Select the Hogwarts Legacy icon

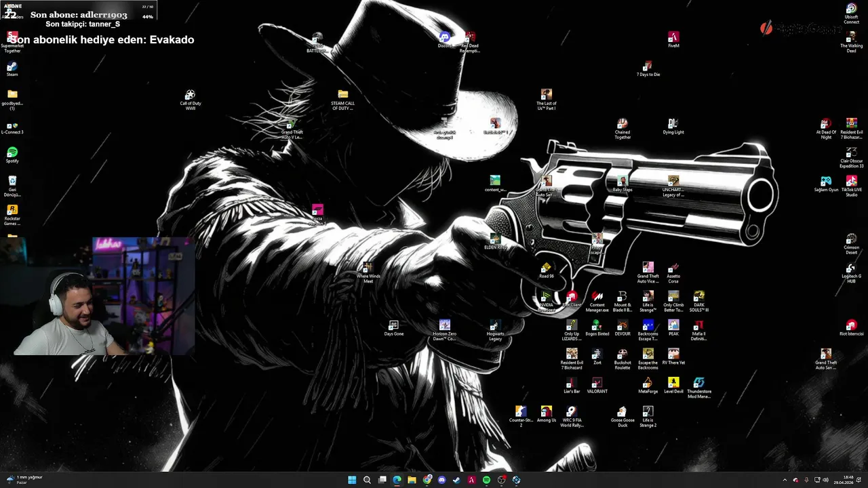click(495, 330)
